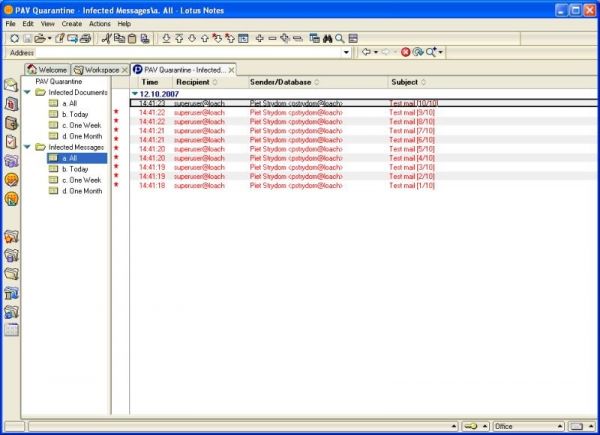Image resolution: width=600 pixels, height=435 pixels.
Task: Open the Actions menu
Action: [99, 23]
